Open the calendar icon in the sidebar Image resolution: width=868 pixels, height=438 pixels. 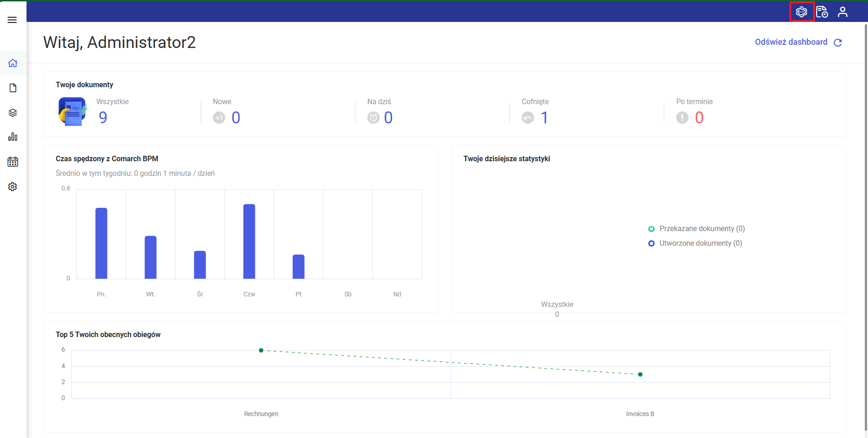[x=13, y=162]
